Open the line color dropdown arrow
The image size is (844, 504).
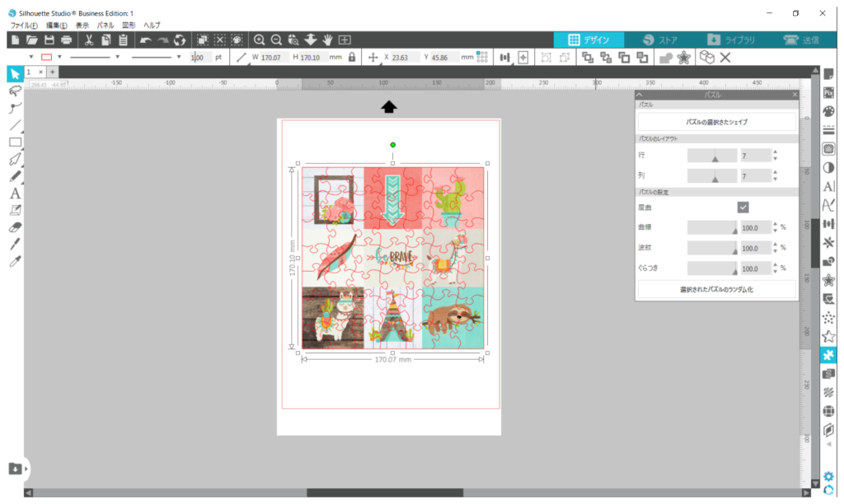(x=59, y=57)
